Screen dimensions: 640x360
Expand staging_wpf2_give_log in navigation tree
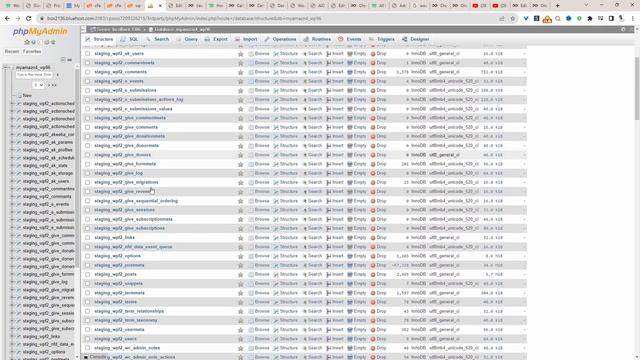click(x=12, y=282)
